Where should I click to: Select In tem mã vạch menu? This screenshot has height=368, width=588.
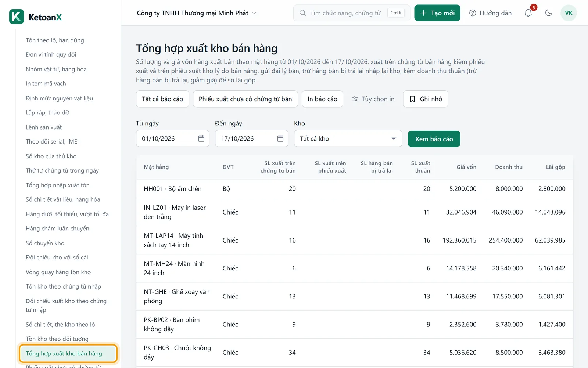[46, 84]
